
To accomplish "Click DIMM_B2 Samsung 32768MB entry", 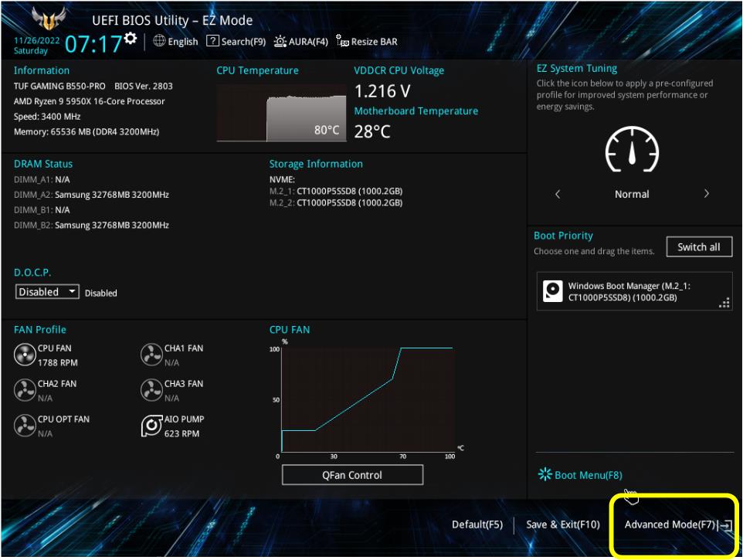I will point(91,225).
